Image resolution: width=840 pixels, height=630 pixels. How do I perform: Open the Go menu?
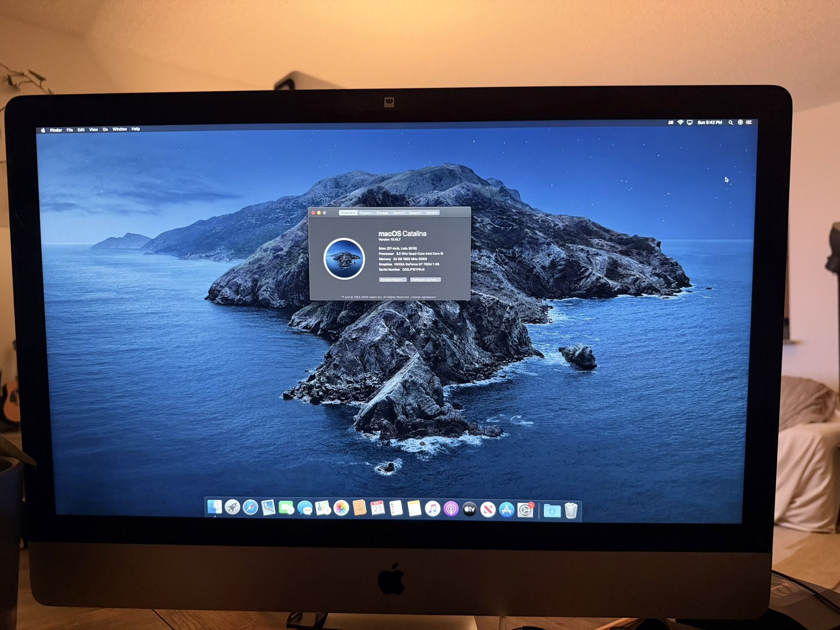pos(105,129)
